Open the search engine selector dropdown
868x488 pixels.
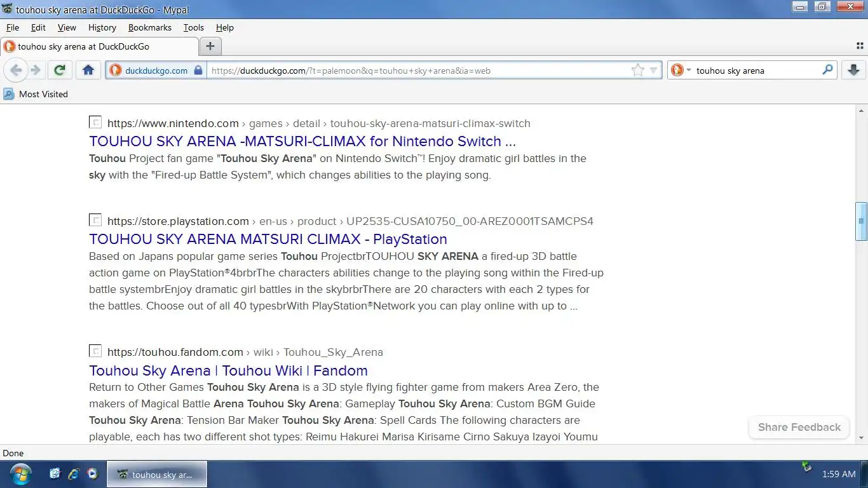[x=680, y=71]
